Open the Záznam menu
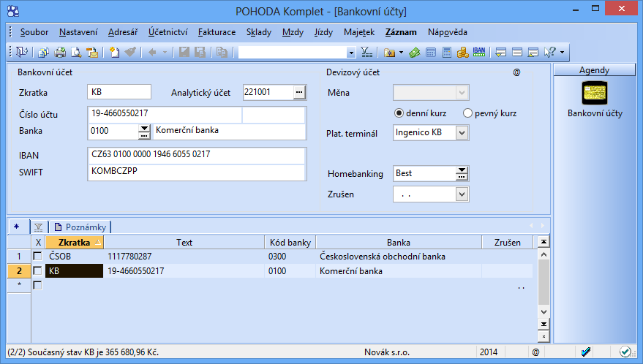 401,32
